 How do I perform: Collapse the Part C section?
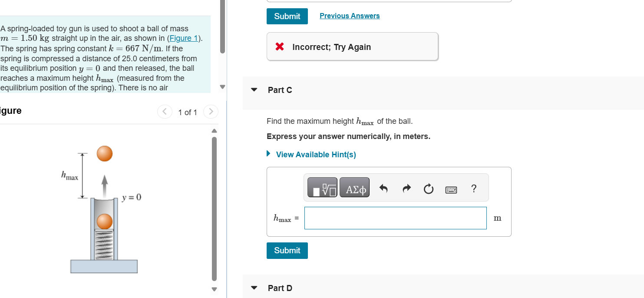tap(254, 90)
